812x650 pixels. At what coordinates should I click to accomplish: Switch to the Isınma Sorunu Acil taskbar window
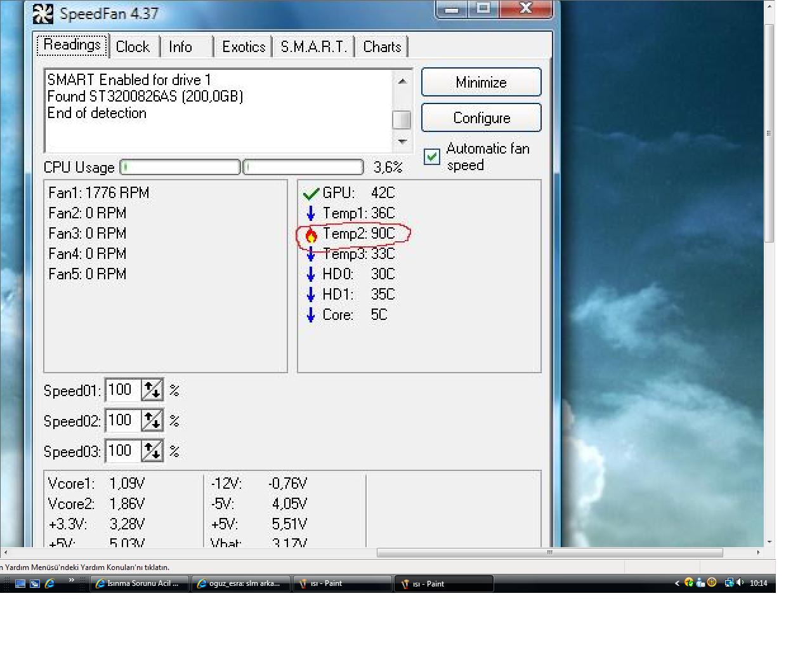point(140,583)
